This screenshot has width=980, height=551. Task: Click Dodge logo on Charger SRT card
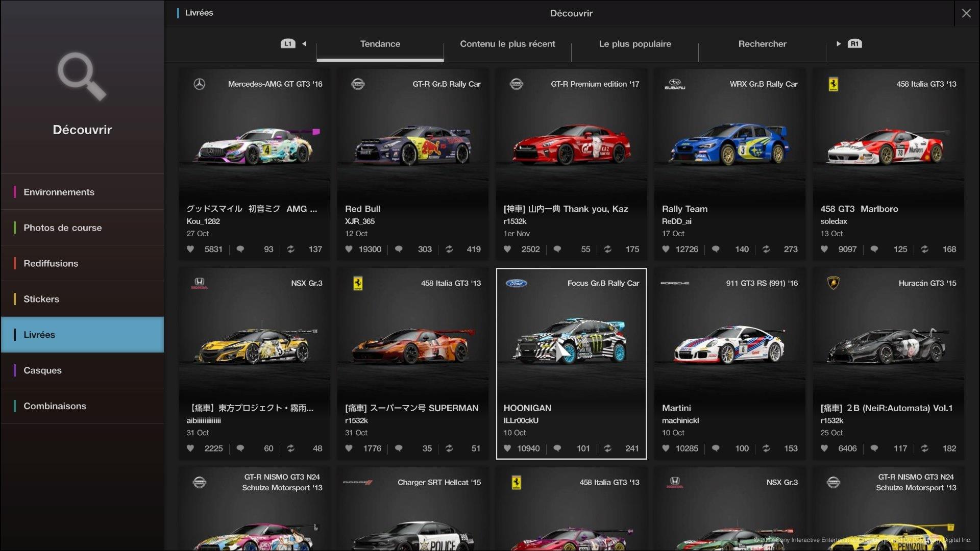click(x=358, y=482)
